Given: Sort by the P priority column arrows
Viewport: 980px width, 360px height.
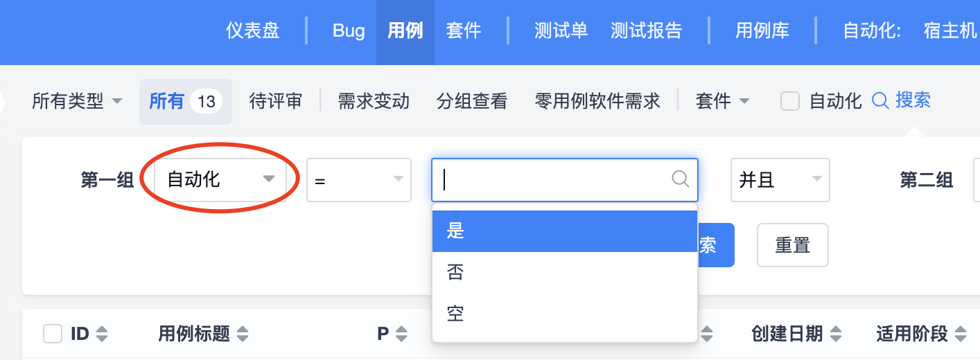Looking at the screenshot, I should coord(401,334).
